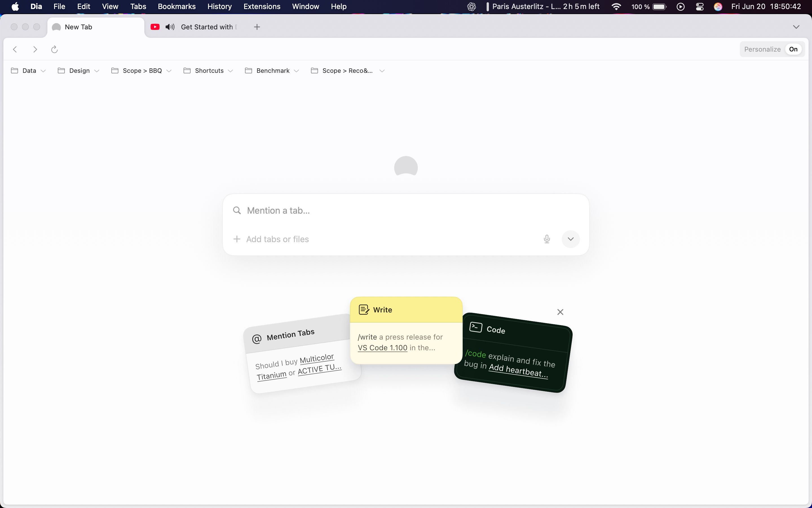Expand the Scope > BBQ folder chevron
The image size is (812, 508).
pos(169,71)
